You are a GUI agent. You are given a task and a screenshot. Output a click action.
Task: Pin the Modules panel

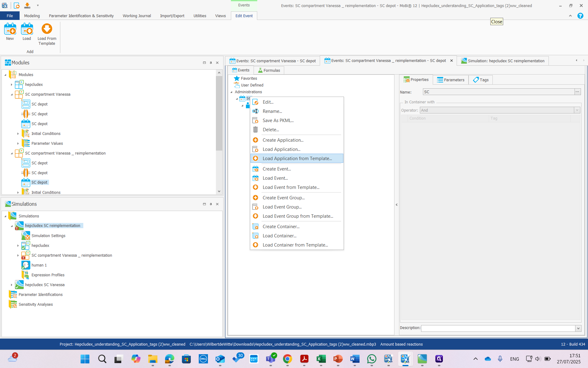coord(211,63)
